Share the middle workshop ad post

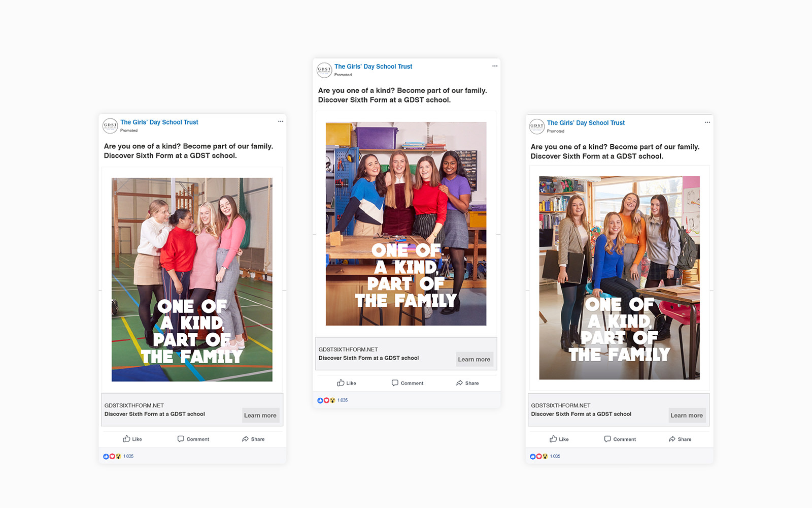467,383
